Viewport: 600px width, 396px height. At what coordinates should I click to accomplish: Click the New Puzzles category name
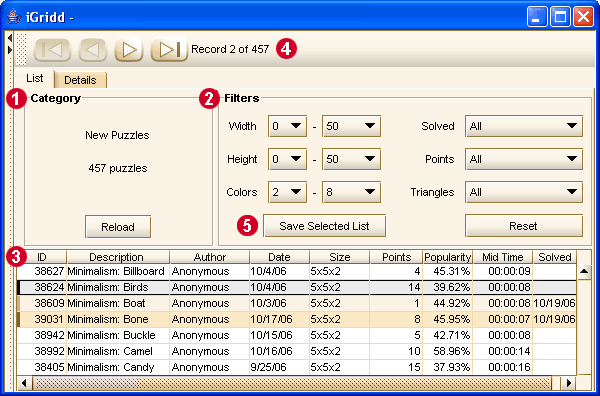(117, 135)
